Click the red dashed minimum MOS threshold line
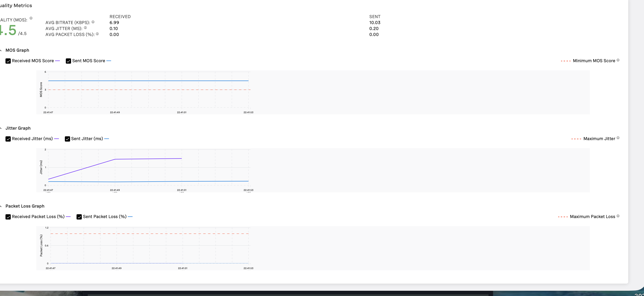This screenshot has height=296, width=644. (149, 90)
